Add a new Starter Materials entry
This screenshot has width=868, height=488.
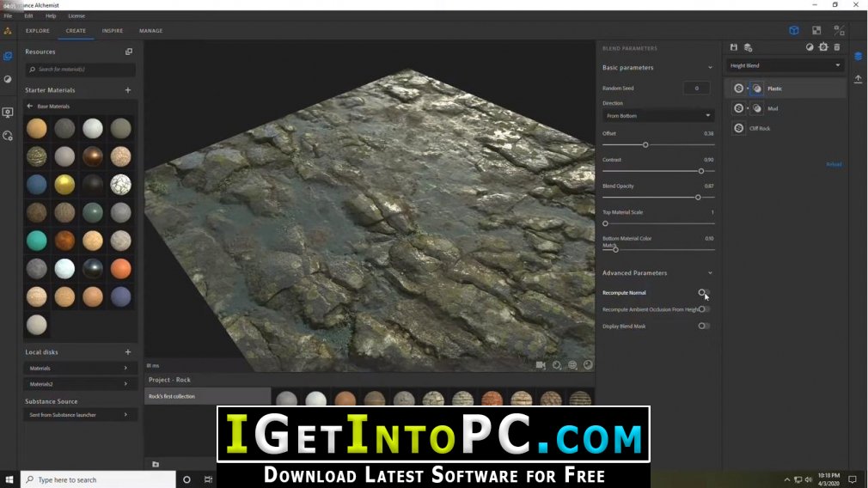[x=128, y=89]
